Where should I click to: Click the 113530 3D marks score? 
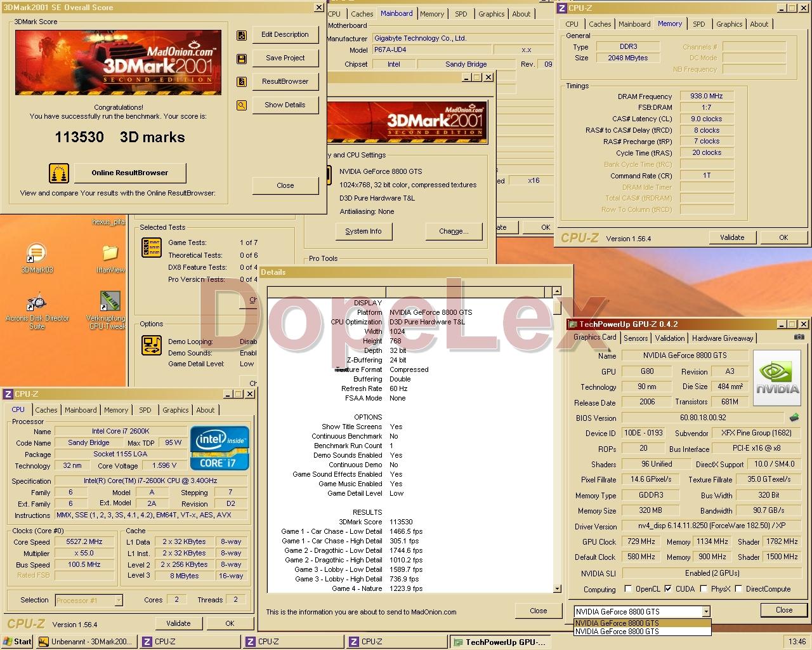119,137
